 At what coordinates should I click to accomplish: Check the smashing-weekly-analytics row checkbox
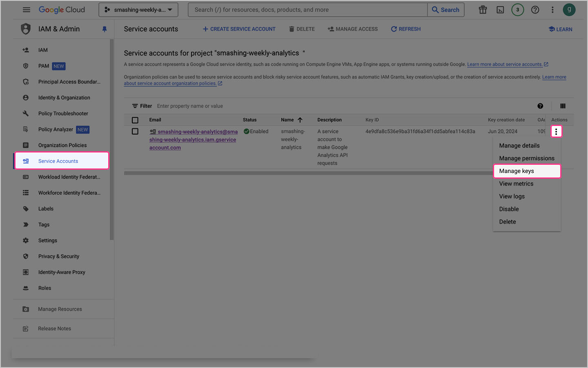[135, 131]
